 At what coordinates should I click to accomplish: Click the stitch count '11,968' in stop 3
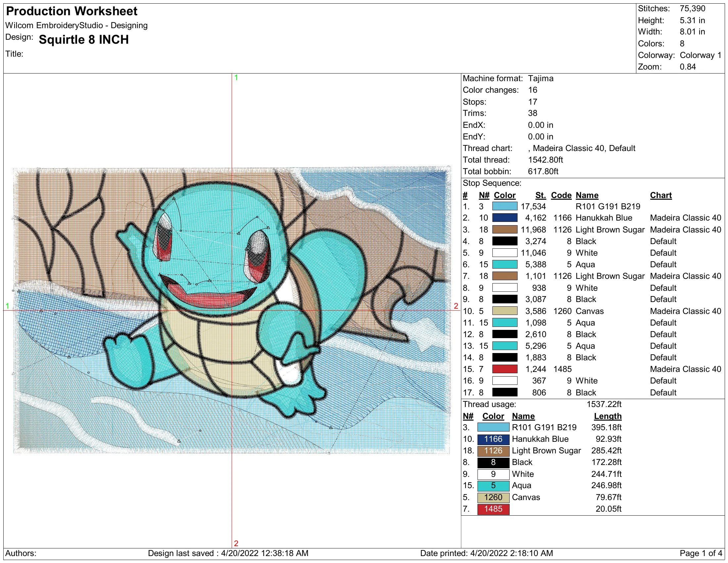pyautogui.click(x=533, y=230)
